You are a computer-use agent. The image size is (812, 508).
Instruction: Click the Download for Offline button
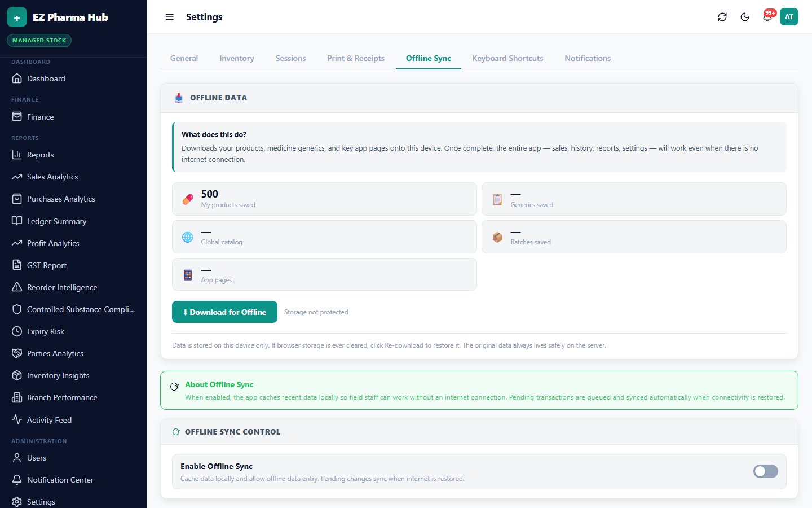224,312
